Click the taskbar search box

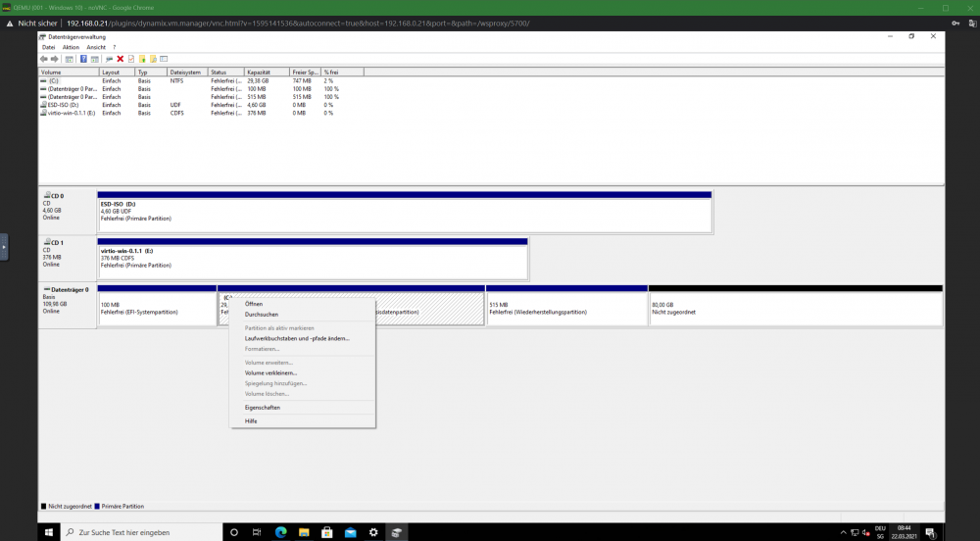click(141, 532)
